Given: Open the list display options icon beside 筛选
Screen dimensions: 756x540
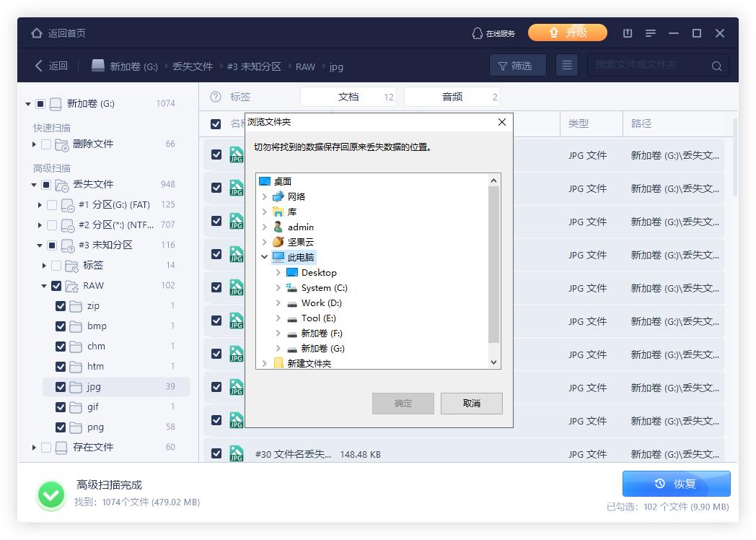Looking at the screenshot, I should tap(567, 65).
